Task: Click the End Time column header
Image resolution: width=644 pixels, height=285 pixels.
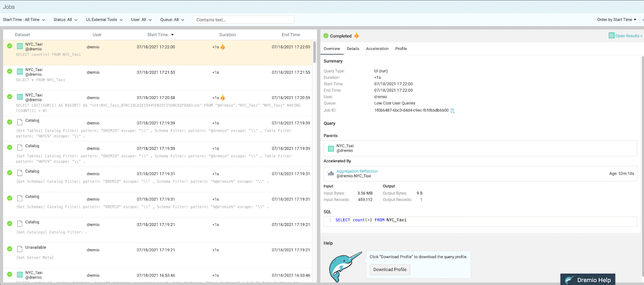Action: click(291, 35)
